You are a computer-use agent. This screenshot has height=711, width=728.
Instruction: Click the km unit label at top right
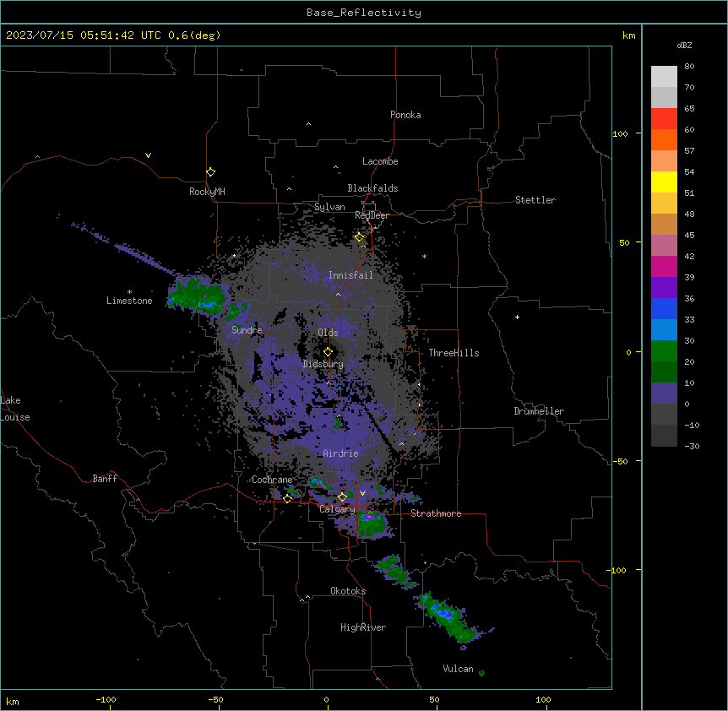[628, 35]
